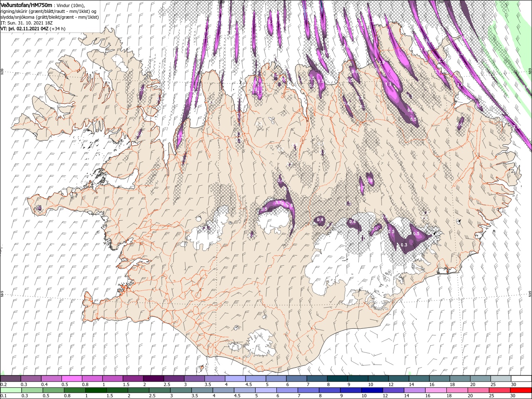Click the '0.7' precipitation value north of Hofsjökull glacier
532x399 pixels.
pos(279,203)
